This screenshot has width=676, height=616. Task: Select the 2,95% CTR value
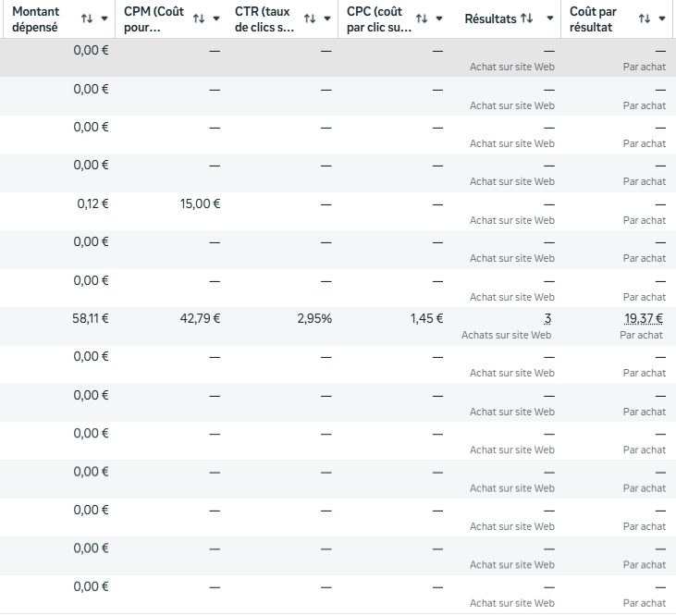tap(314, 318)
